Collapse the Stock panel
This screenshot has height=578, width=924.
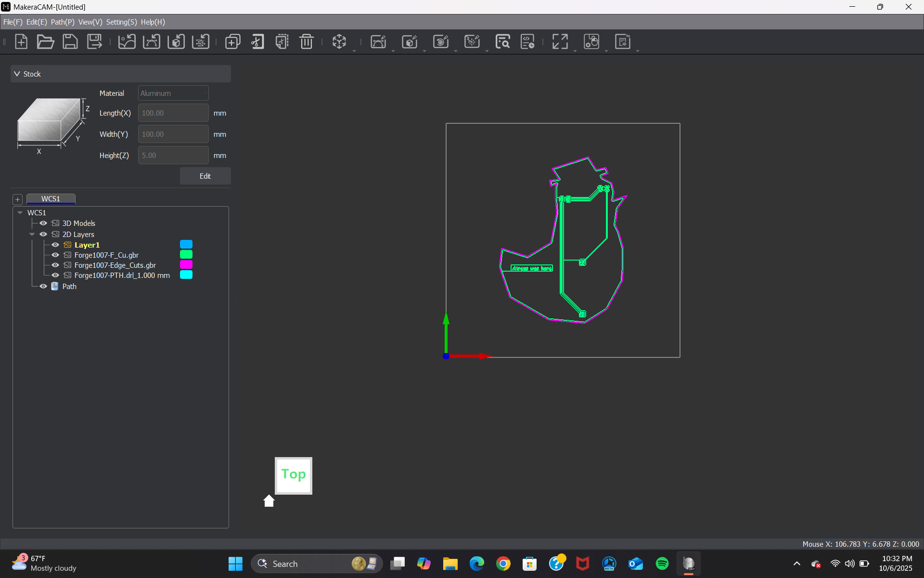tap(17, 74)
